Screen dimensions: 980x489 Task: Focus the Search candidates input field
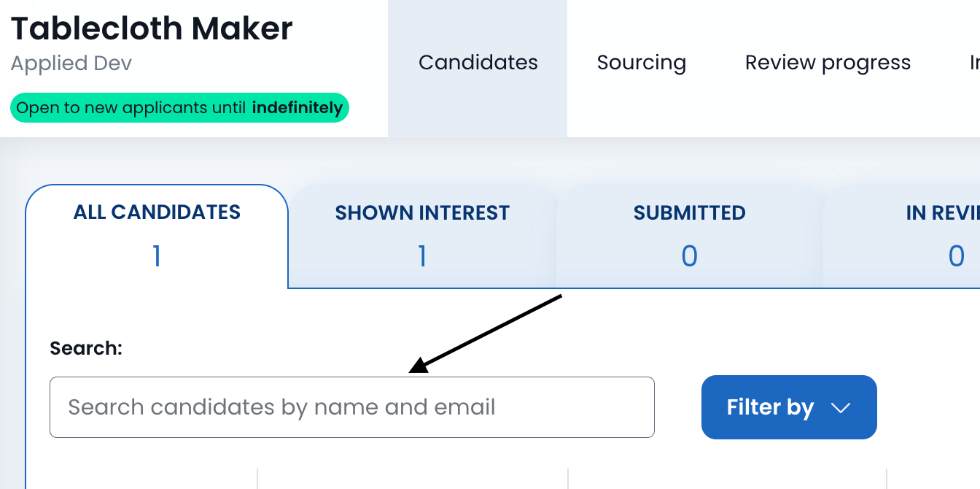coord(351,407)
